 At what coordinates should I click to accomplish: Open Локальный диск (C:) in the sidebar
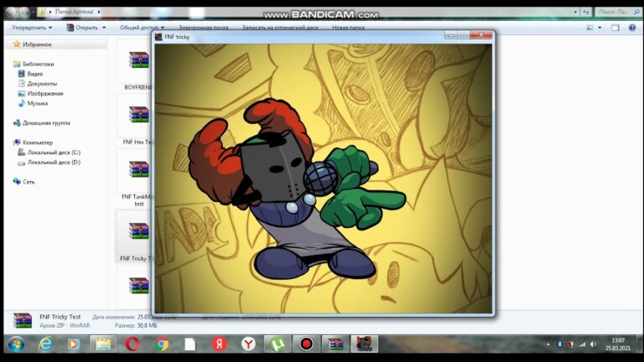pyautogui.click(x=53, y=153)
